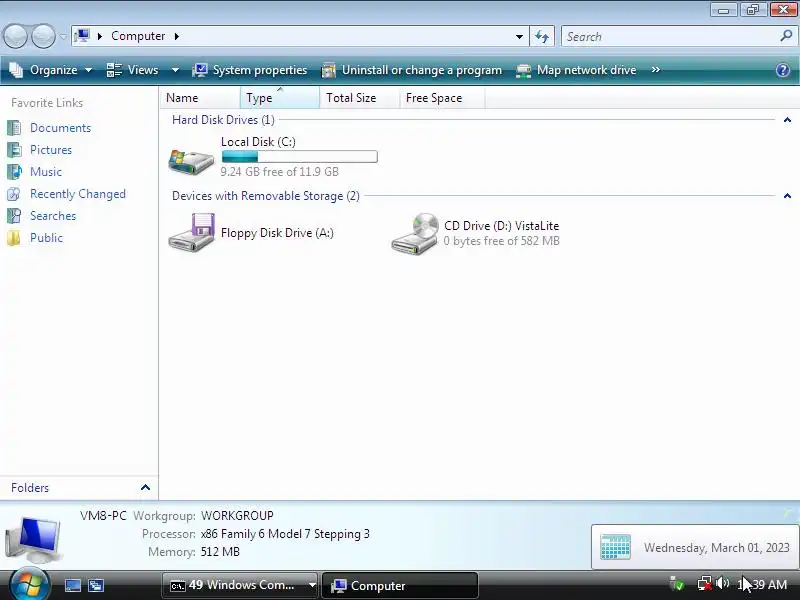The width and height of the screenshot is (800, 600).
Task: Open the Music favorite link
Action: pos(46,171)
